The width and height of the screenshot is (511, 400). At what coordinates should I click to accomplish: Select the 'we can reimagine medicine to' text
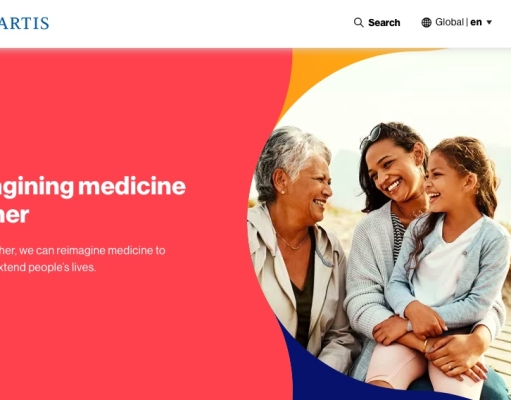pyautogui.click(x=92, y=250)
